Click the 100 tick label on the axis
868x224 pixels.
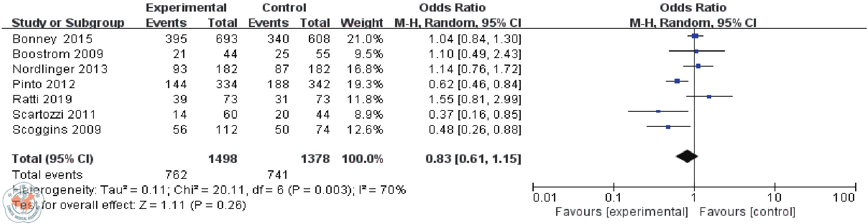(843, 198)
